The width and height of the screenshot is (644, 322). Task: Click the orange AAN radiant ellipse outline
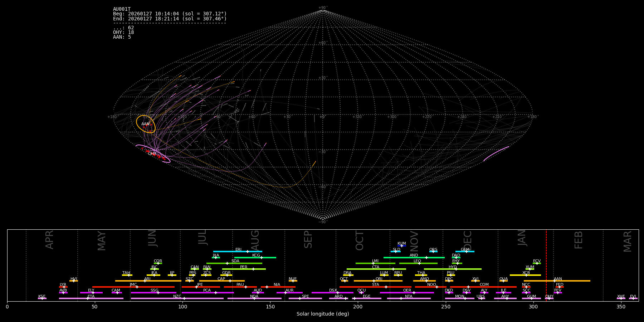tap(146, 124)
